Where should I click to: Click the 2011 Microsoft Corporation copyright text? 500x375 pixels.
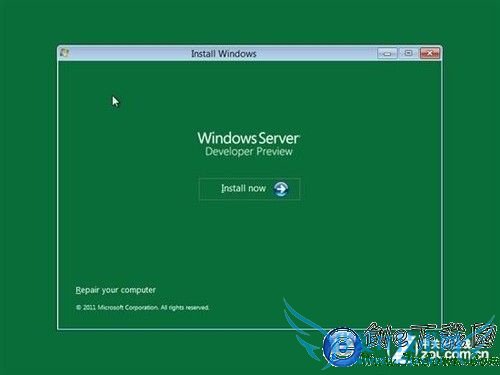click(142, 307)
